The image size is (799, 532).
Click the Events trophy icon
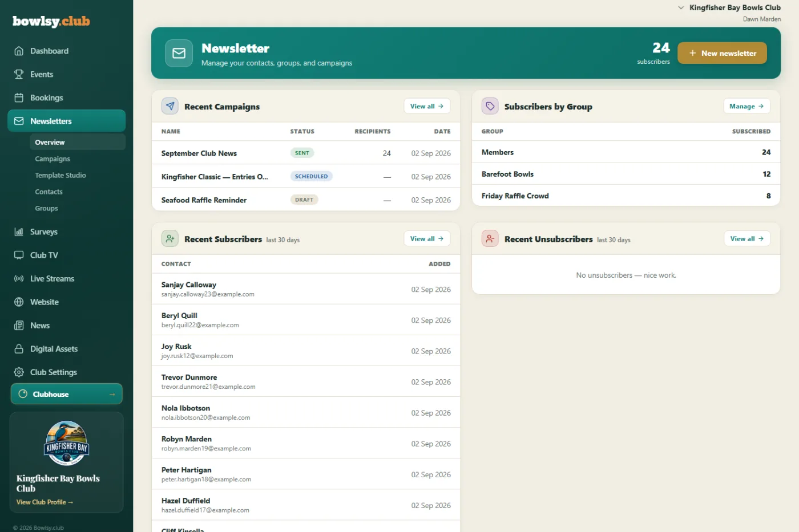click(19, 74)
